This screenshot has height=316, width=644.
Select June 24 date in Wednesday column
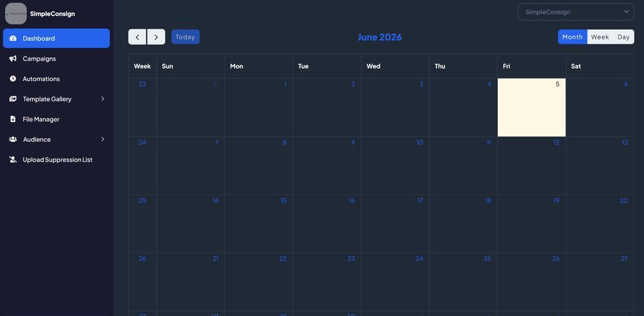419,259
